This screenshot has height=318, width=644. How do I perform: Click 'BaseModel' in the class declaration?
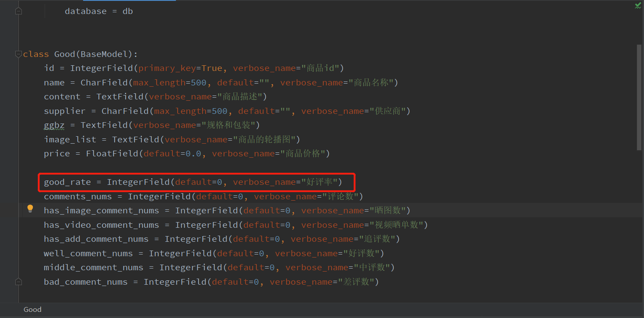(104, 54)
